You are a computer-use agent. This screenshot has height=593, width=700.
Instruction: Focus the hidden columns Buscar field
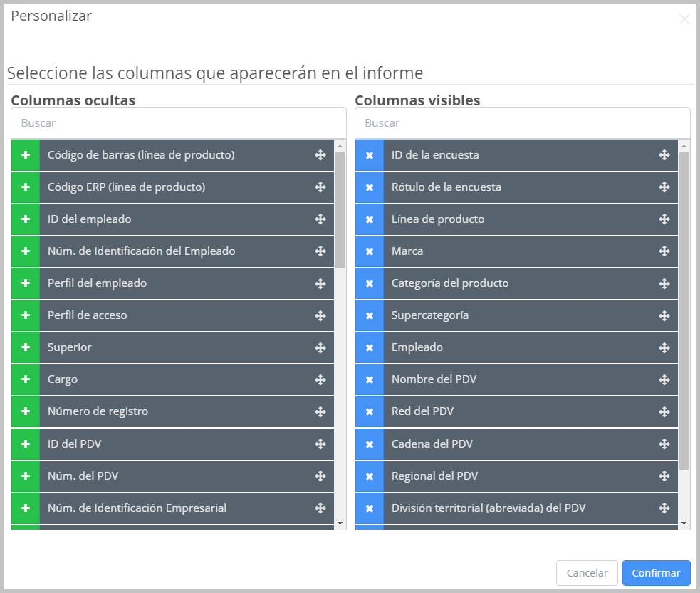178,123
